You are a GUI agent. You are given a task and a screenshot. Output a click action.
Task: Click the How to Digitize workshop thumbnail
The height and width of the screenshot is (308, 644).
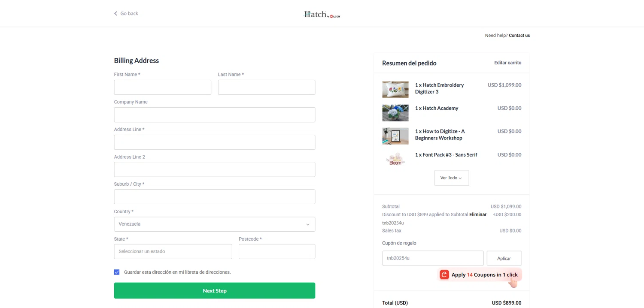pyautogui.click(x=395, y=136)
